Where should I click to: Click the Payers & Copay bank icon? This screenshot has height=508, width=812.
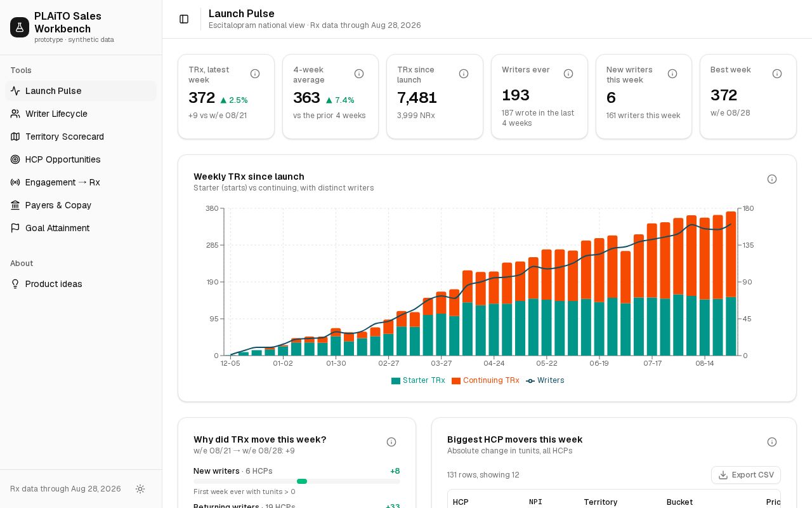coord(15,205)
